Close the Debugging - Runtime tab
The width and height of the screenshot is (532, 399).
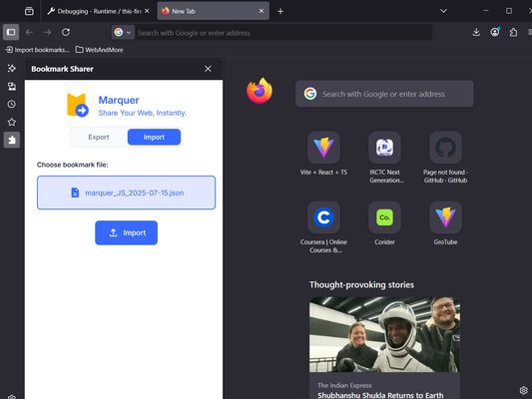(x=147, y=11)
